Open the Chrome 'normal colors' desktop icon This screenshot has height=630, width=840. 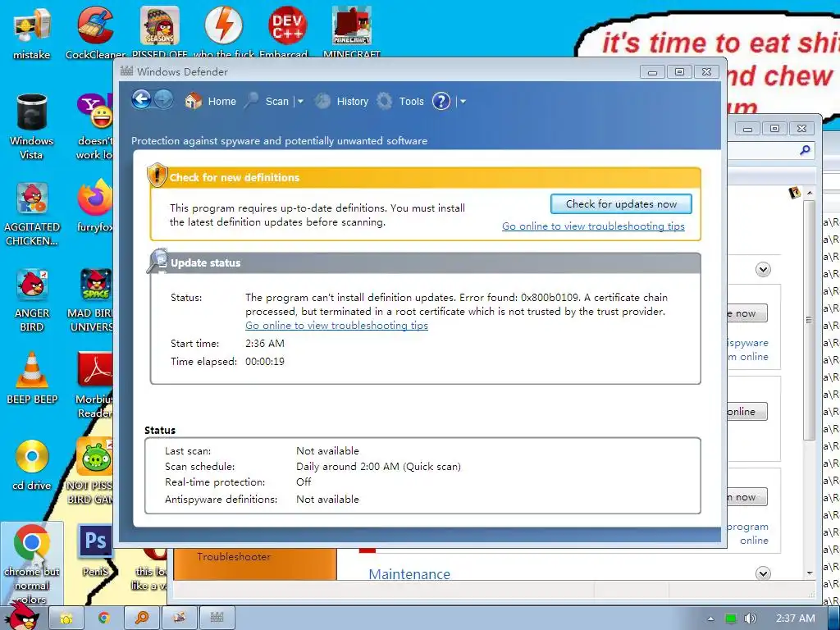(x=32, y=563)
